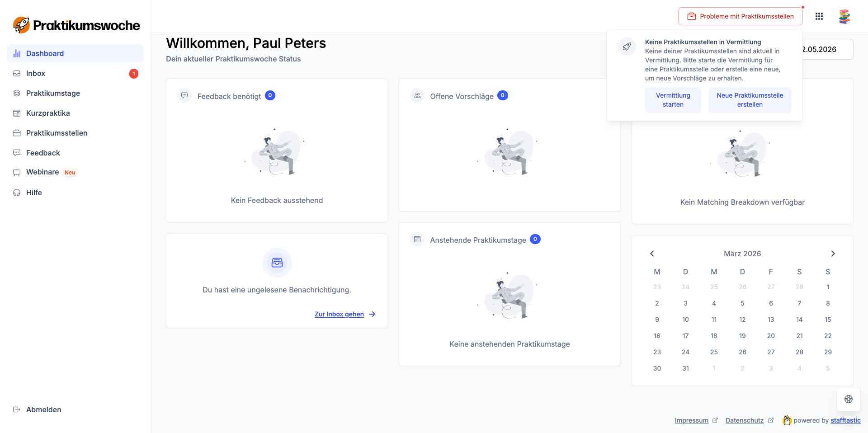This screenshot has height=433, width=868.
Task: Open the Webinare section
Action: click(x=42, y=172)
